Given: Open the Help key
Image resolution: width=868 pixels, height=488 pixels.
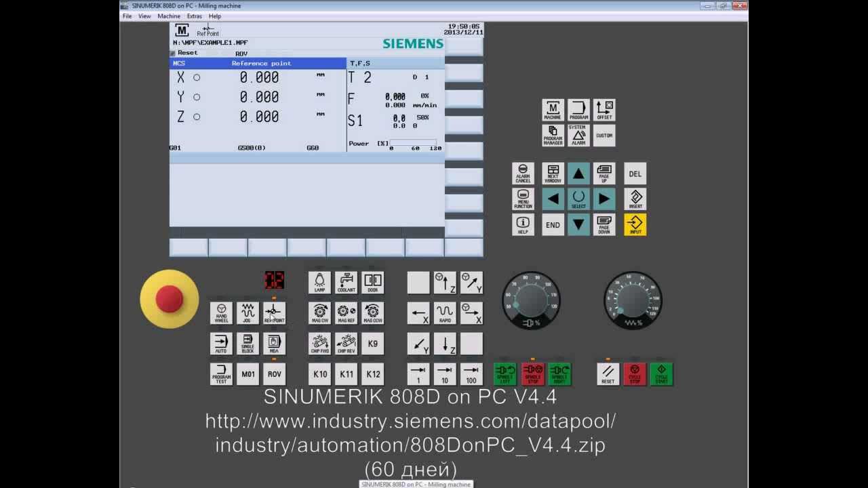Looking at the screenshot, I should click(523, 225).
